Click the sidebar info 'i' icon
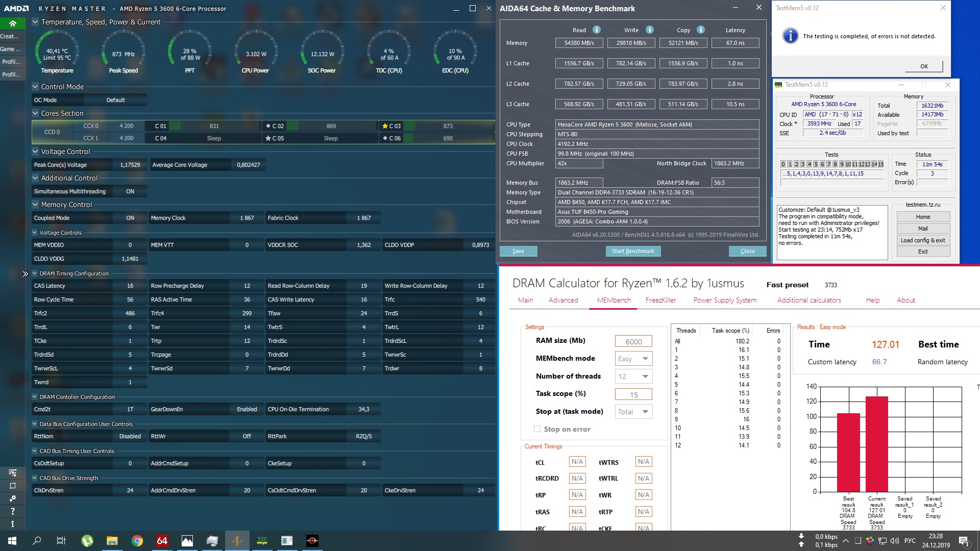The width and height of the screenshot is (980, 551). [13, 524]
